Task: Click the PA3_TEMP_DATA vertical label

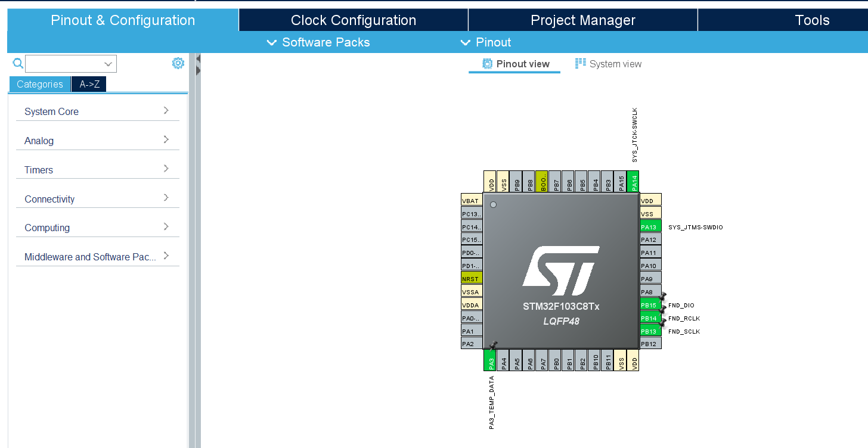Action: click(x=491, y=403)
